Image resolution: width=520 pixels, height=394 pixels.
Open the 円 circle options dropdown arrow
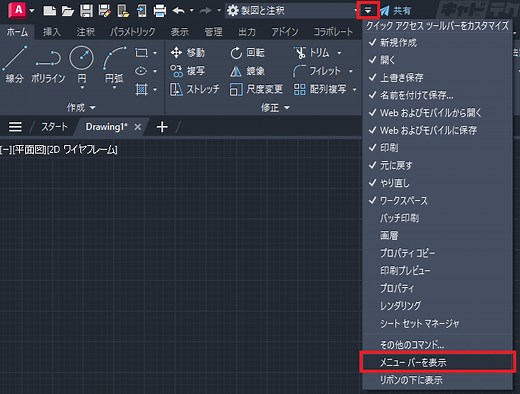click(82, 88)
